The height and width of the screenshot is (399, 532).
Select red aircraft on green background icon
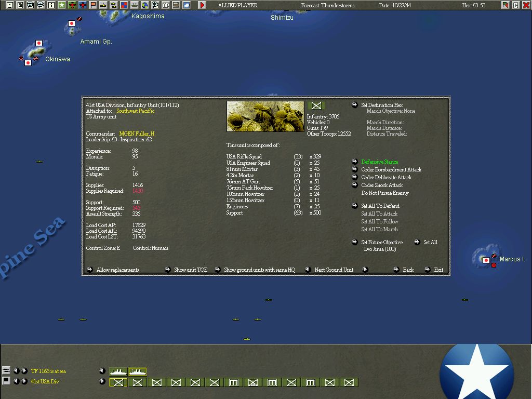click(72, 5)
